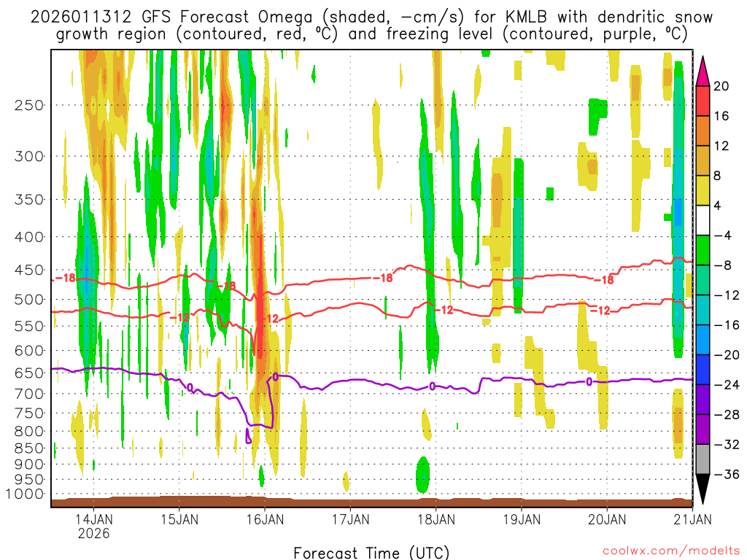The height and width of the screenshot is (560, 747).
Task: Click the 600 pressure level label
Action: (29, 351)
